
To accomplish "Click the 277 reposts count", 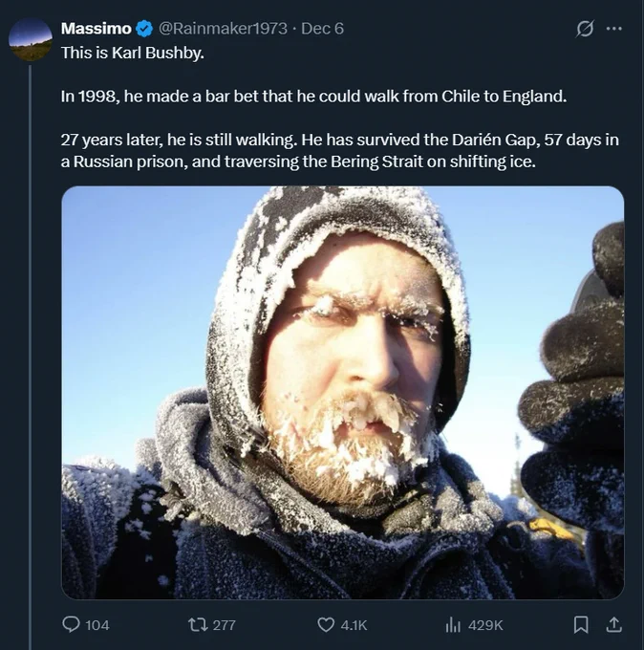I will coord(225,625).
